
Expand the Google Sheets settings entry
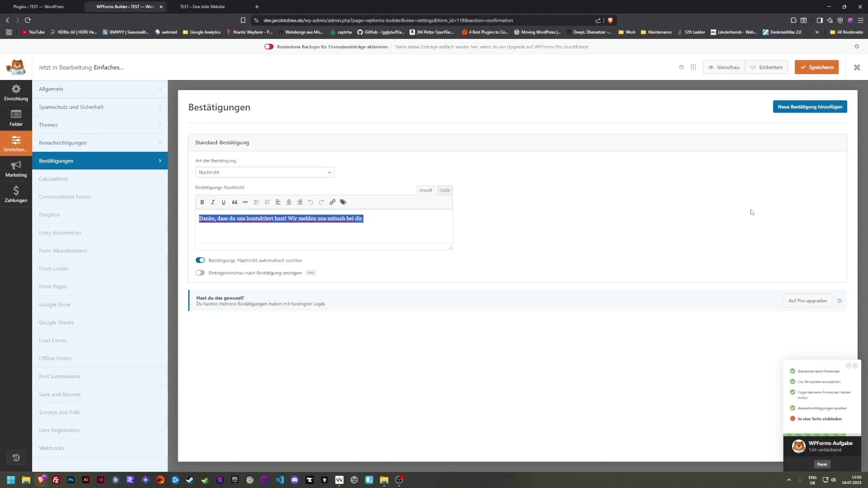coord(100,322)
